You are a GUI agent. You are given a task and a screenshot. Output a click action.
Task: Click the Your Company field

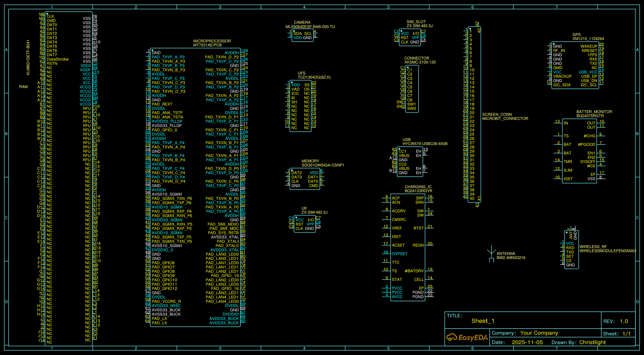point(539,333)
